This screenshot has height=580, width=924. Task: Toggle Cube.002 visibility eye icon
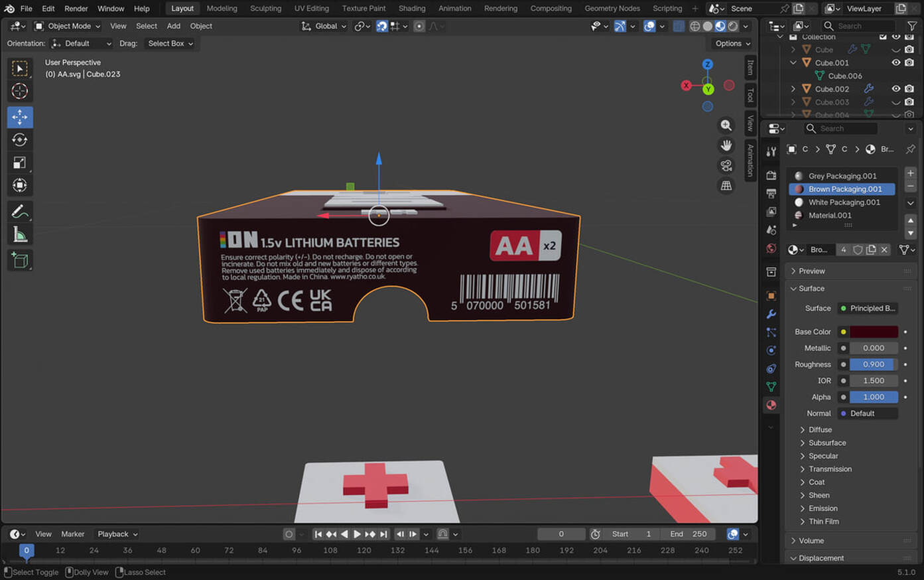895,89
